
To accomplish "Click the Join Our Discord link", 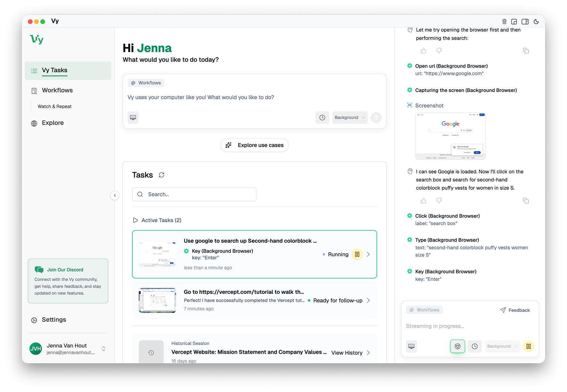I will [65, 270].
